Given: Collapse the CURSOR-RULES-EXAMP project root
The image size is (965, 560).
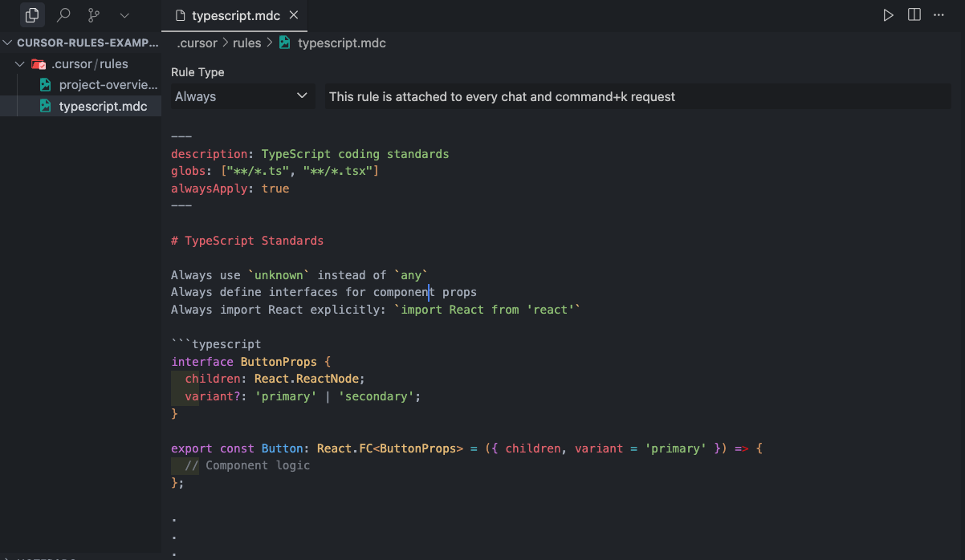Looking at the screenshot, I should (x=8, y=43).
